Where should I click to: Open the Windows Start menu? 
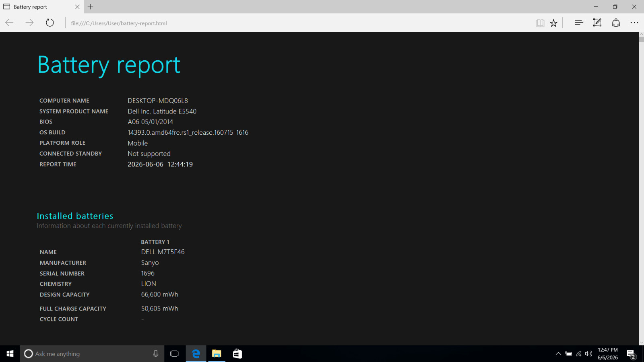point(10,354)
